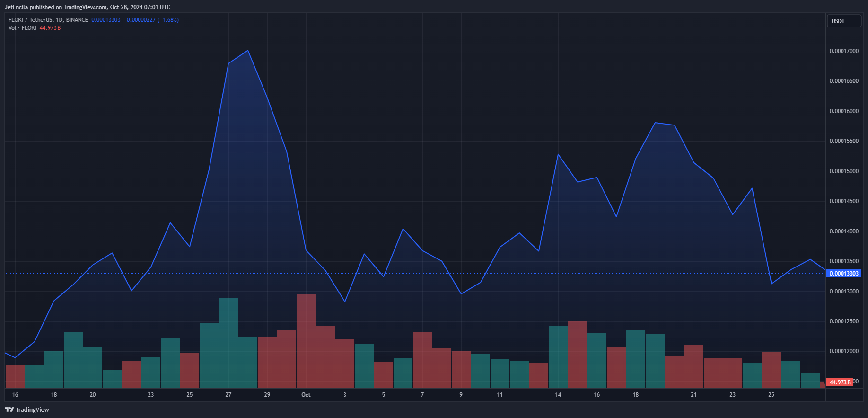The height and width of the screenshot is (418, 868).
Task: Click the blue current price tag 0.00013303
Action: coord(843,274)
